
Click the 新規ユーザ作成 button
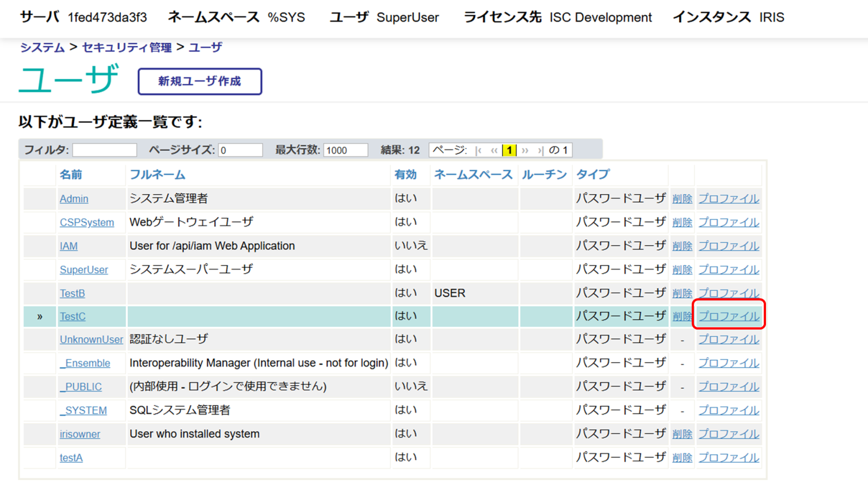200,81
